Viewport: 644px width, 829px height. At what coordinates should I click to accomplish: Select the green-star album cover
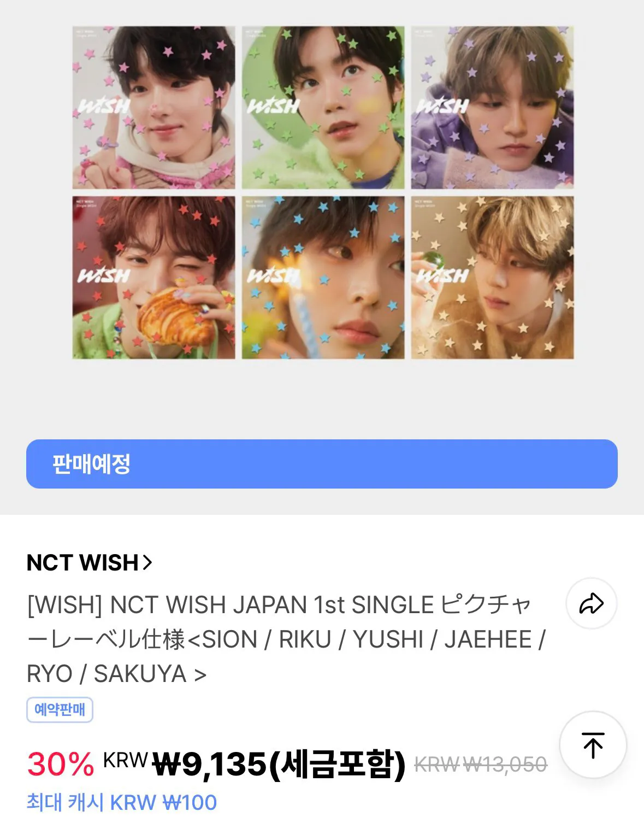[x=323, y=108]
